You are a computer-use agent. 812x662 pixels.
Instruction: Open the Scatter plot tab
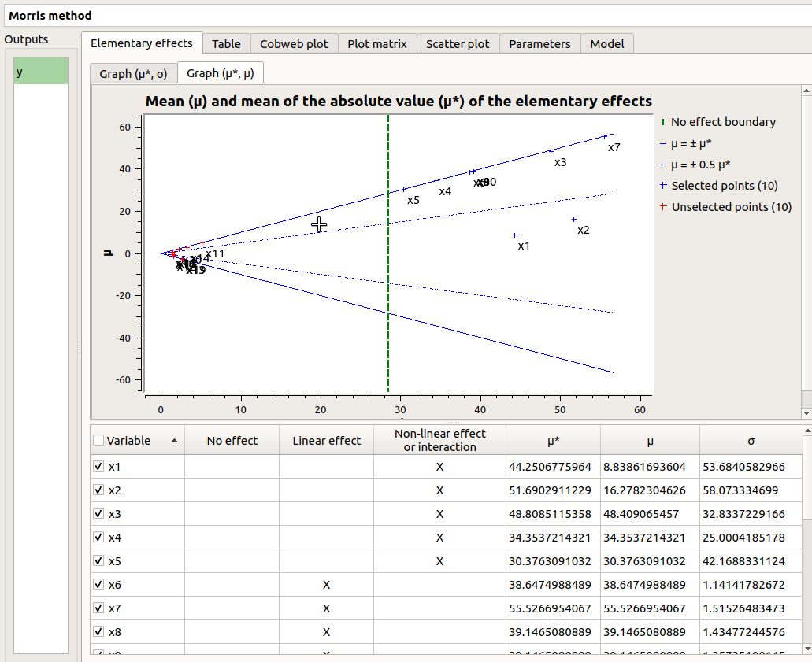coord(458,44)
